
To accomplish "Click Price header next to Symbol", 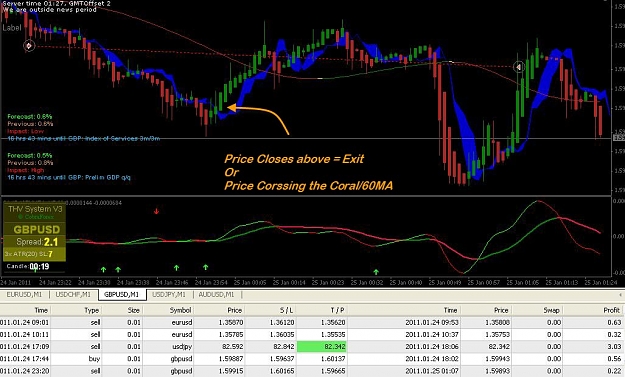I will pyautogui.click(x=235, y=310).
